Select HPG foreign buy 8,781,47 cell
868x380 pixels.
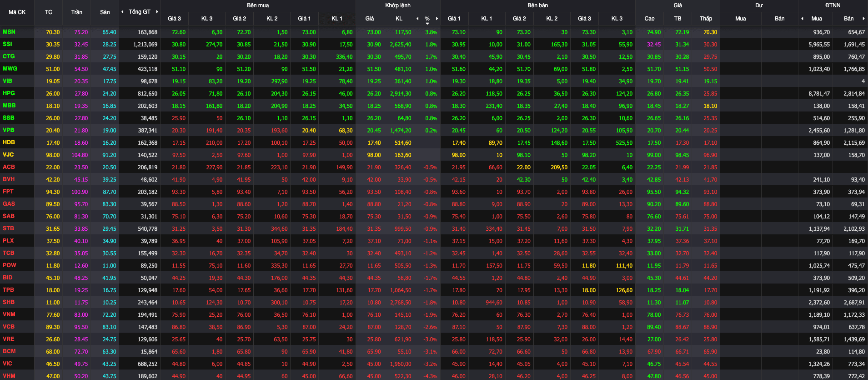(x=819, y=94)
